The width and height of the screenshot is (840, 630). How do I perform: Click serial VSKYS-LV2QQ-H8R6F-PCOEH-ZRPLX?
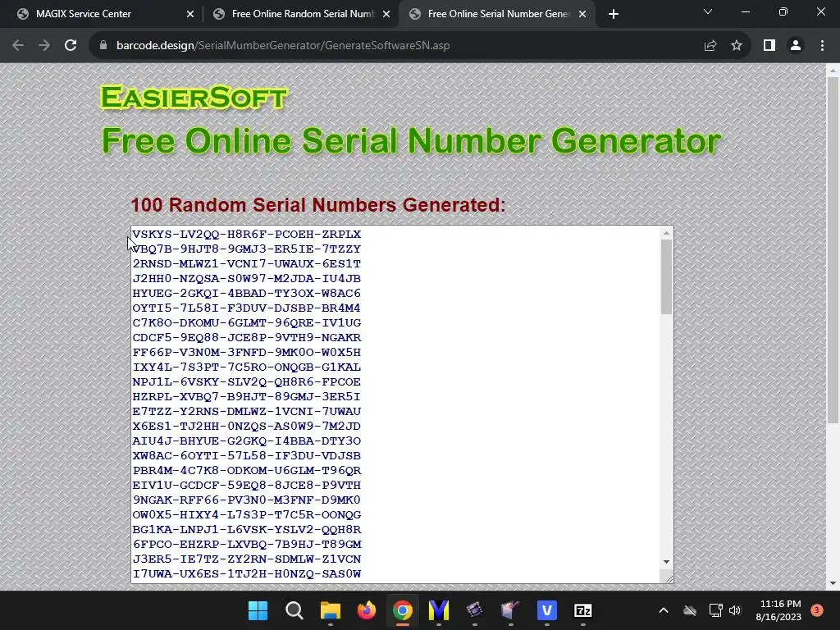pos(246,234)
